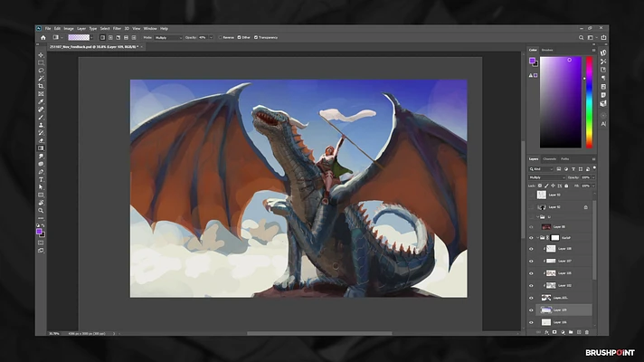The height and width of the screenshot is (362, 644).
Task: Select the Clone Stamp tool
Action: point(41,125)
